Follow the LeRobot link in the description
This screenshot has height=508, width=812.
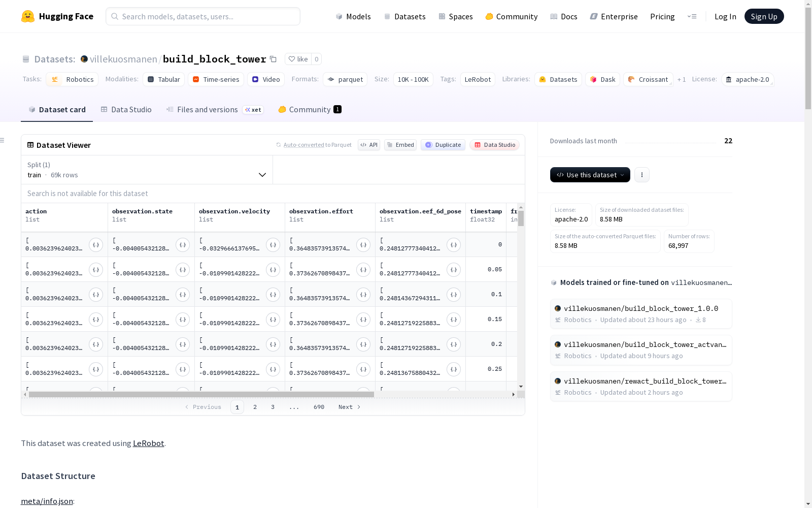click(x=148, y=443)
